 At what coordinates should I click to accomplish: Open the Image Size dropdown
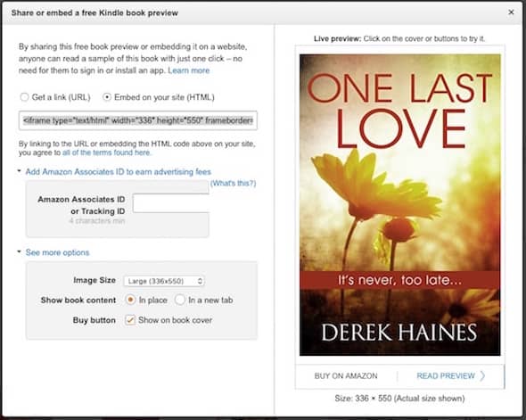(x=164, y=281)
